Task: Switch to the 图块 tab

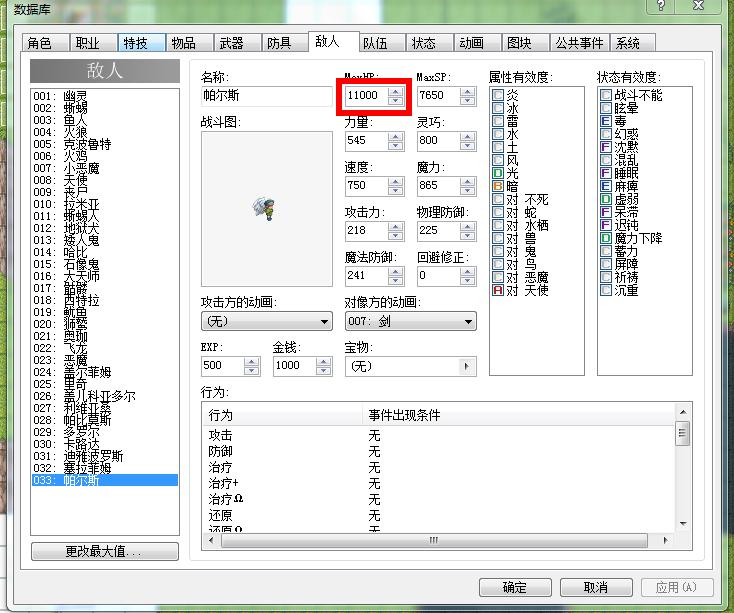Action: pos(525,43)
